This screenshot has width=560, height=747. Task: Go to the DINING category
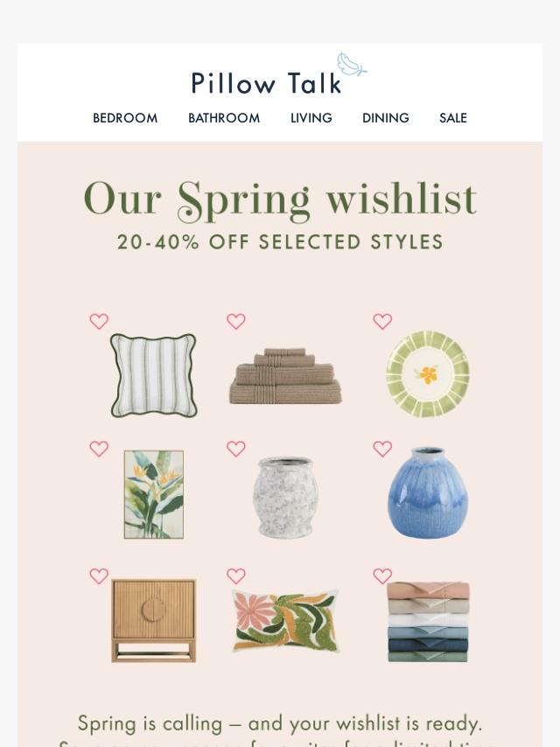point(386,118)
